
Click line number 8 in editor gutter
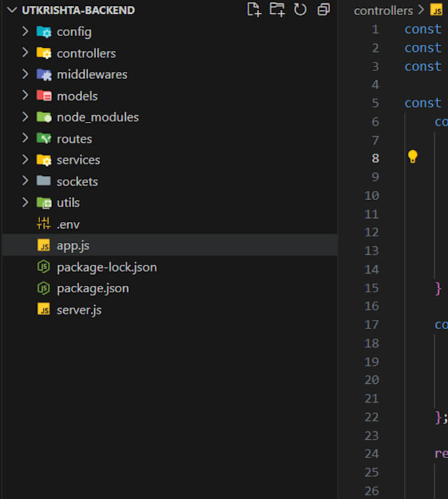pos(376,158)
